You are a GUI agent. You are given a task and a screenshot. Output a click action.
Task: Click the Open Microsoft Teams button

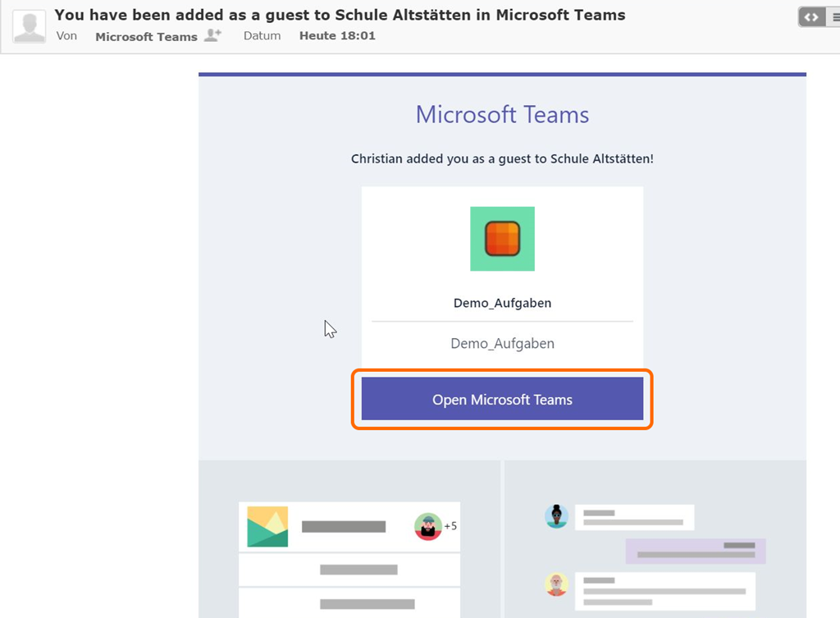[502, 400]
